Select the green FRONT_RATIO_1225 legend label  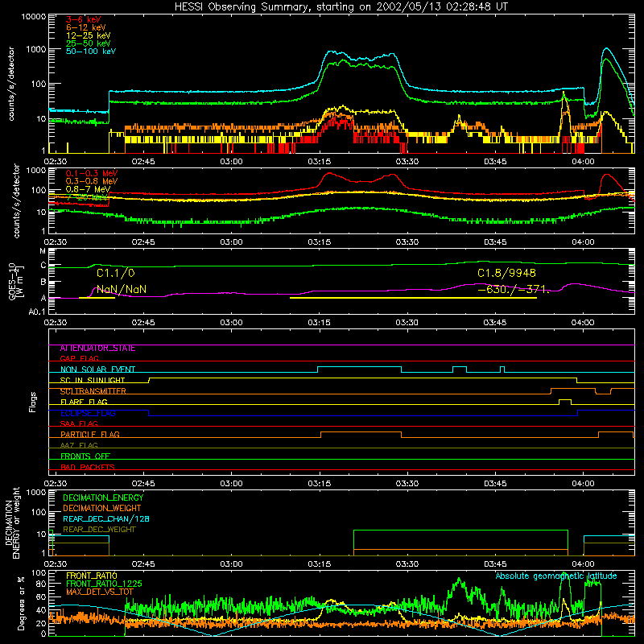[x=104, y=584]
